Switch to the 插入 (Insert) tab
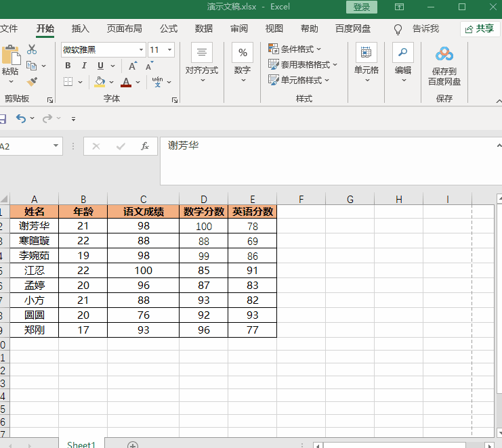This screenshot has height=448, width=502. coord(81,28)
